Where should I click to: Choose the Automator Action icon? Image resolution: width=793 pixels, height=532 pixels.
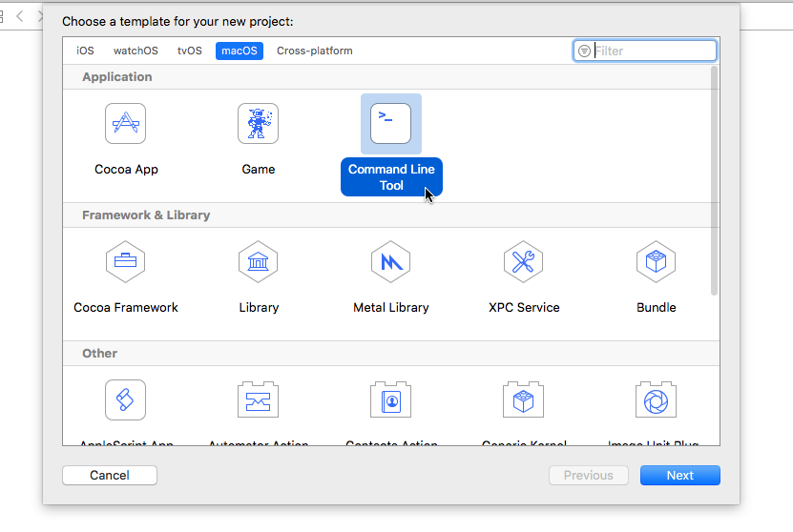tap(258, 399)
